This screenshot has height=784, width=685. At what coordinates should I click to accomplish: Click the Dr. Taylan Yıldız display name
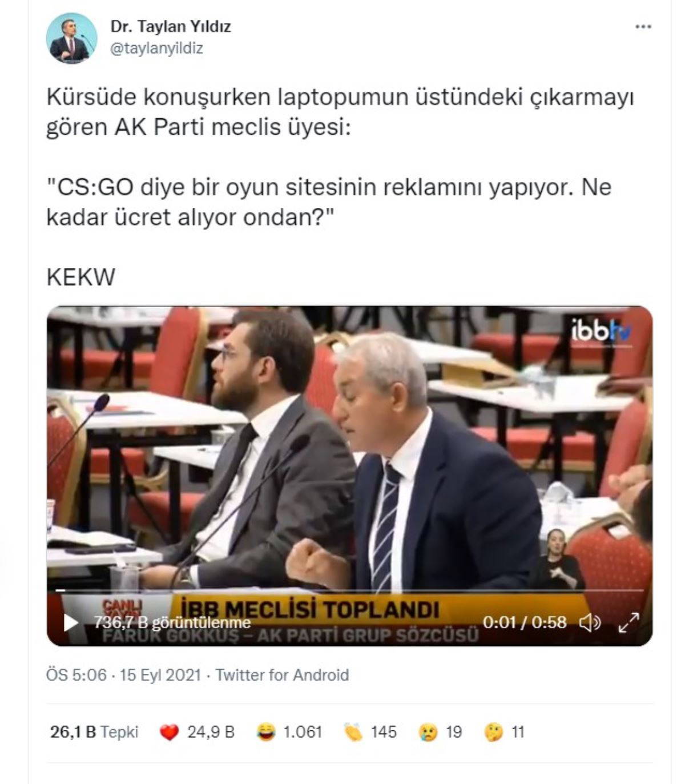tap(171, 26)
